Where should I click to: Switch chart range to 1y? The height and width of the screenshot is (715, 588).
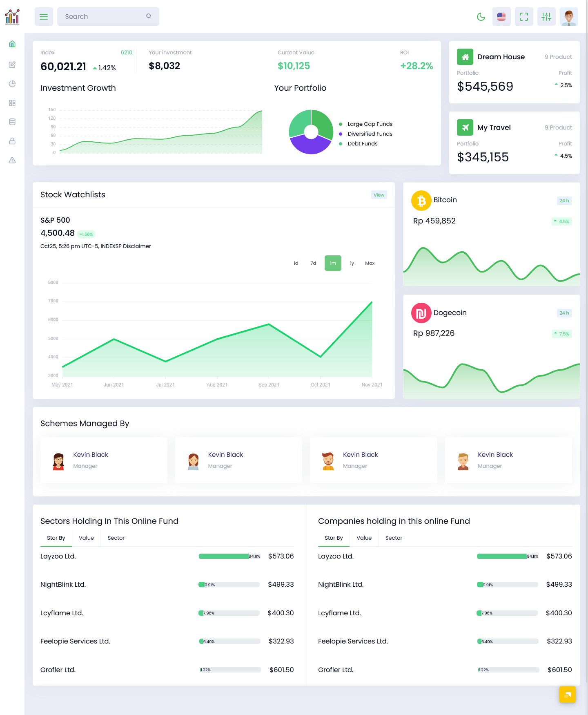pyautogui.click(x=352, y=263)
